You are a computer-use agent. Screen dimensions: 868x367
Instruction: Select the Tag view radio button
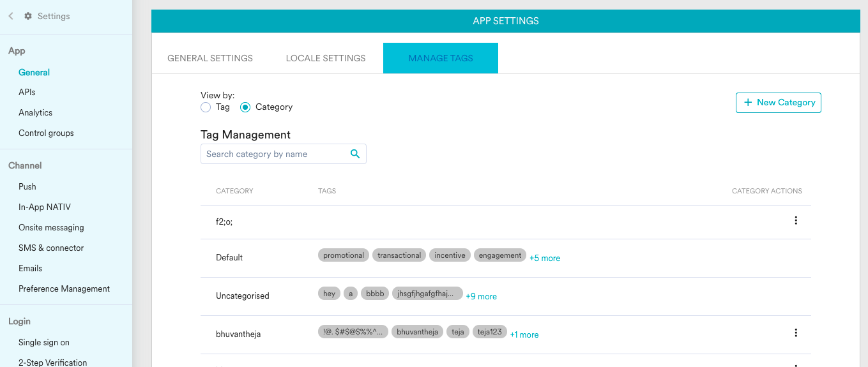(x=206, y=107)
